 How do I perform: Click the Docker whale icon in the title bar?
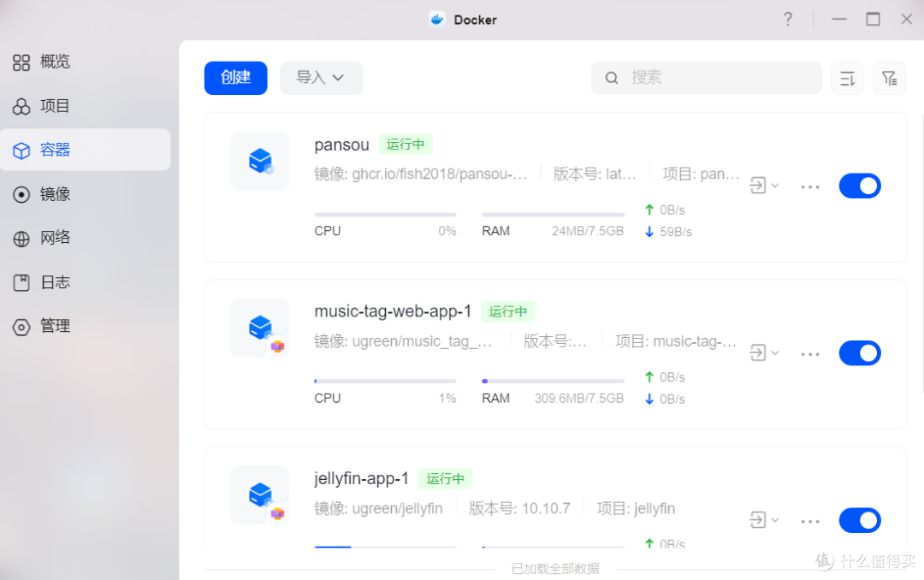click(437, 20)
